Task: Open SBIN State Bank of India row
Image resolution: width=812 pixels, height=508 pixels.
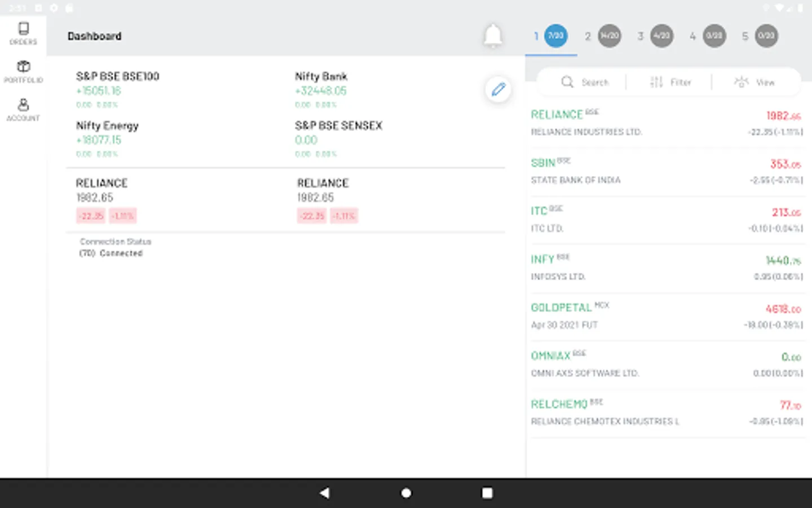Action: point(667,172)
